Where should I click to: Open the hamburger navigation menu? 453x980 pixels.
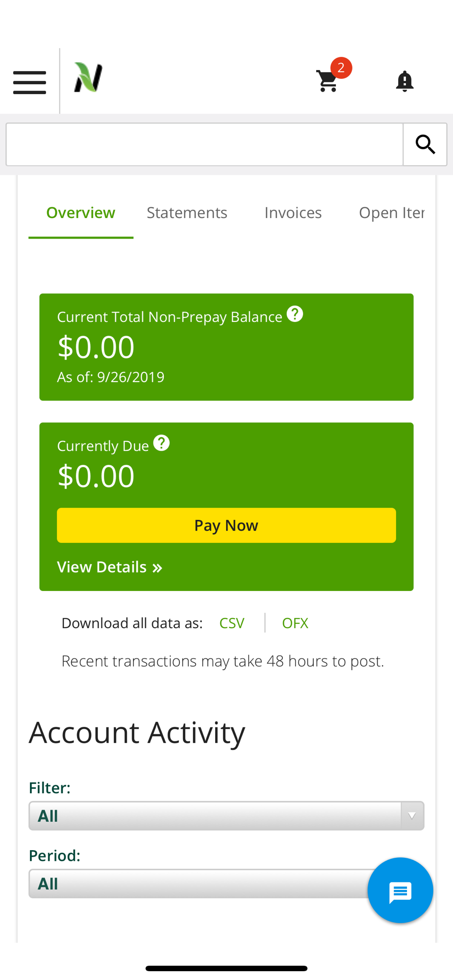[x=29, y=82]
